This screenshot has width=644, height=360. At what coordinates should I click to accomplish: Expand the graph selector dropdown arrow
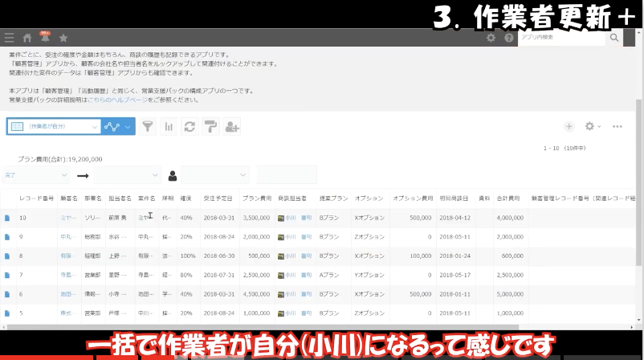click(x=128, y=127)
